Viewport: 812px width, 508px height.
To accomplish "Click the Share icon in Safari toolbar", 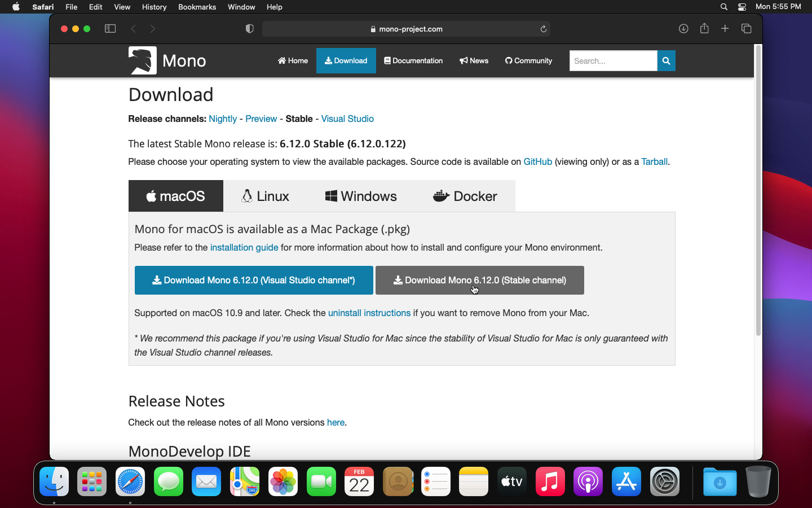I will click(704, 28).
